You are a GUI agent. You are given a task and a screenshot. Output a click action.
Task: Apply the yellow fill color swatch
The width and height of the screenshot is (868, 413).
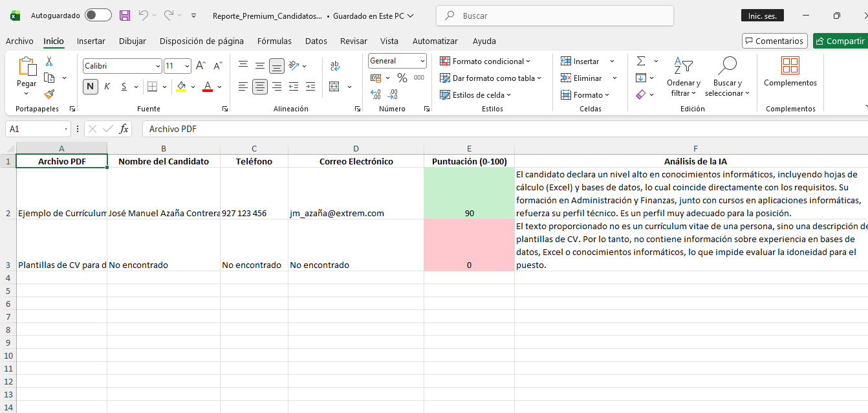[181, 86]
